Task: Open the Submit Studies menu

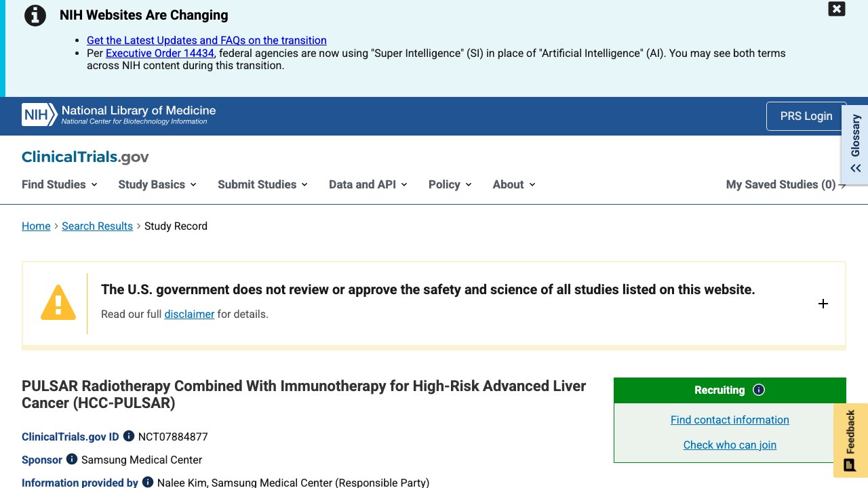Action: [262, 184]
